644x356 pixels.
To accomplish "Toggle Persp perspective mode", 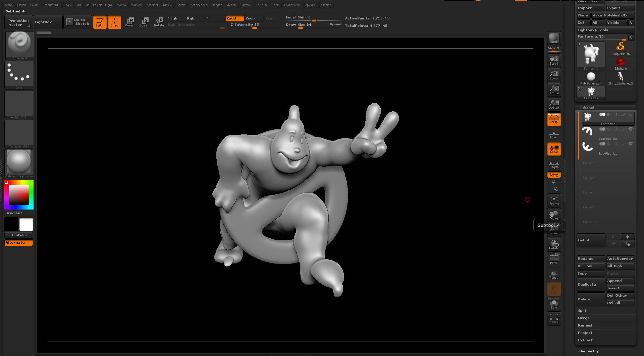I will click(x=554, y=120).
